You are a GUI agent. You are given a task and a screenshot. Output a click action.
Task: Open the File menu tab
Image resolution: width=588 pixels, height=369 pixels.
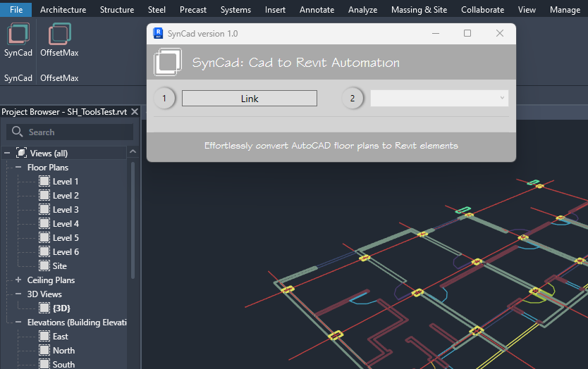[x=16, y=9]
